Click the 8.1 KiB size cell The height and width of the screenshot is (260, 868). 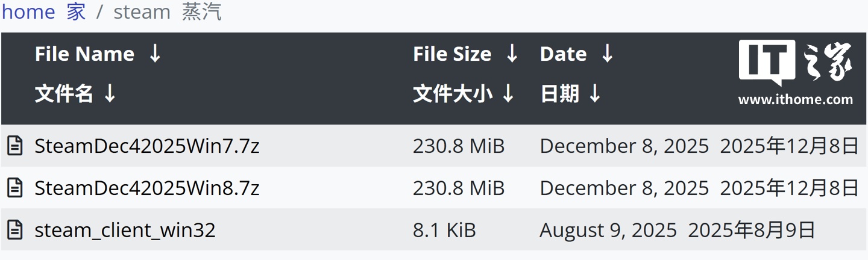click(x=444, y=230)
